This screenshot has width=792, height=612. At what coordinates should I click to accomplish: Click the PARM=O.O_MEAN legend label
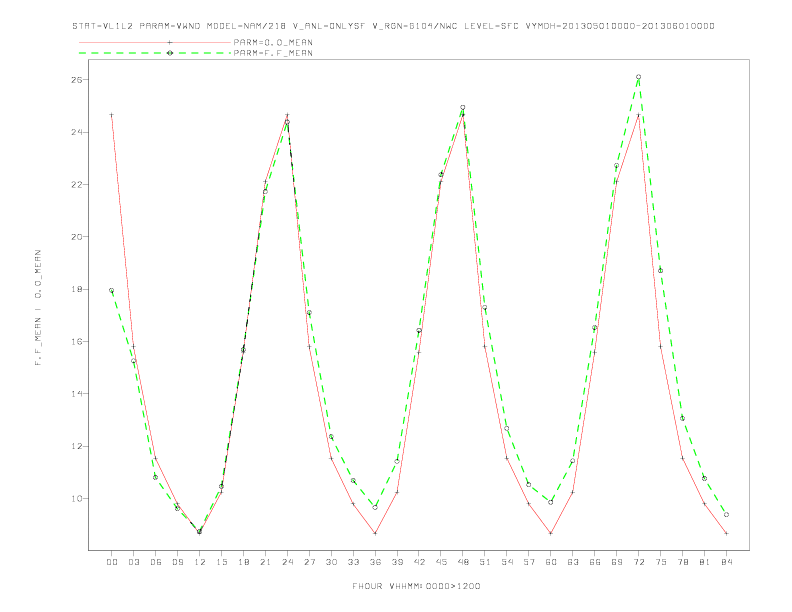tap(273, 42)
